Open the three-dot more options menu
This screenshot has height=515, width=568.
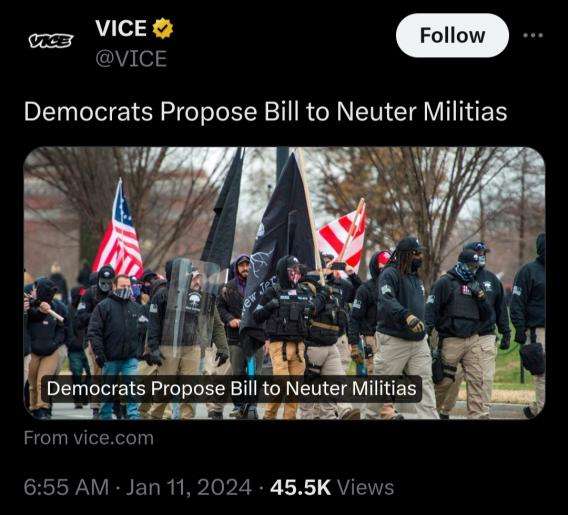[533, 35]
